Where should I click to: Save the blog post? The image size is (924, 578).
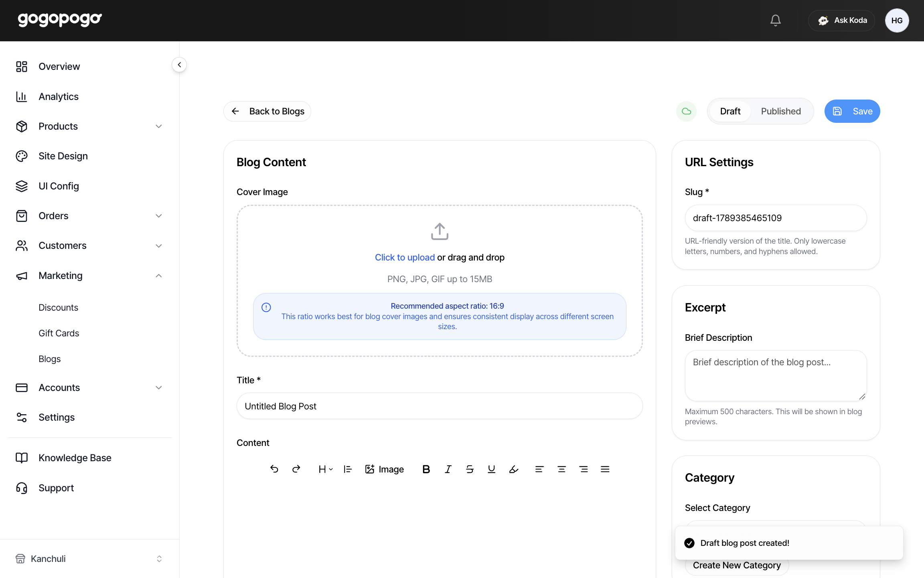852,111
